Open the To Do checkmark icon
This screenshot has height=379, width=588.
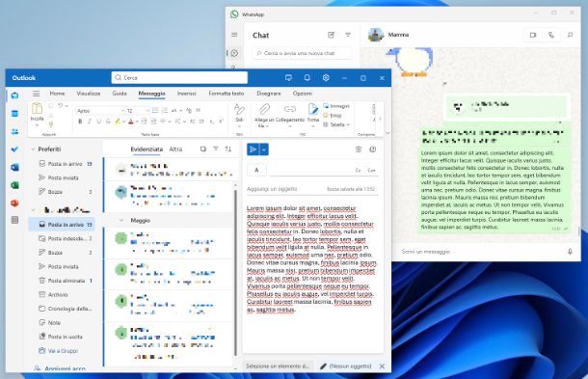[14, 149]
